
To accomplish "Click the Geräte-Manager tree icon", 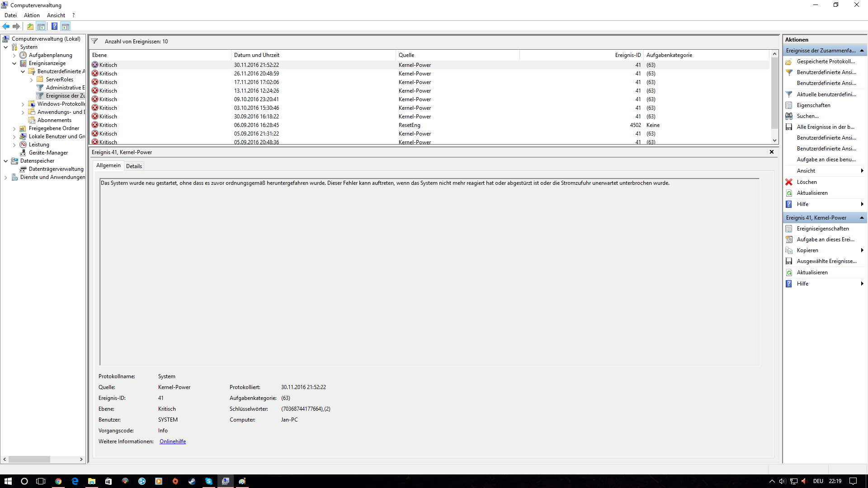I will pyautogui.click(x=23, y=153).
